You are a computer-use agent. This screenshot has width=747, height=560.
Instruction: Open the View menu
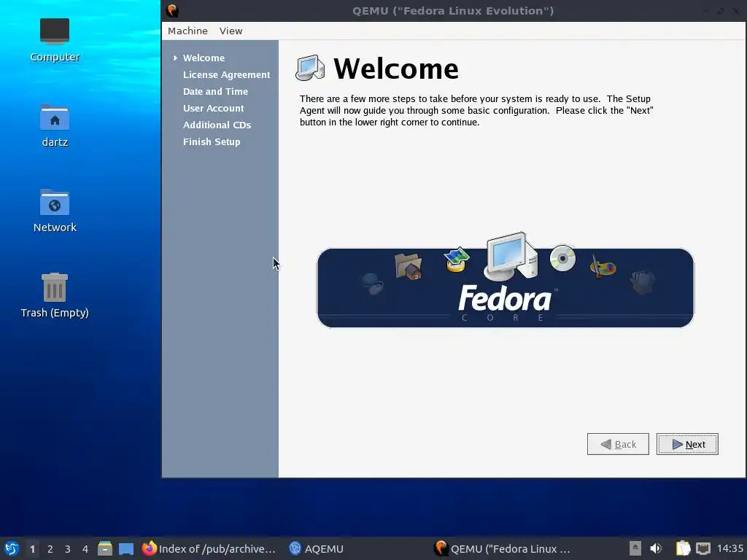(x=231, y=31)
